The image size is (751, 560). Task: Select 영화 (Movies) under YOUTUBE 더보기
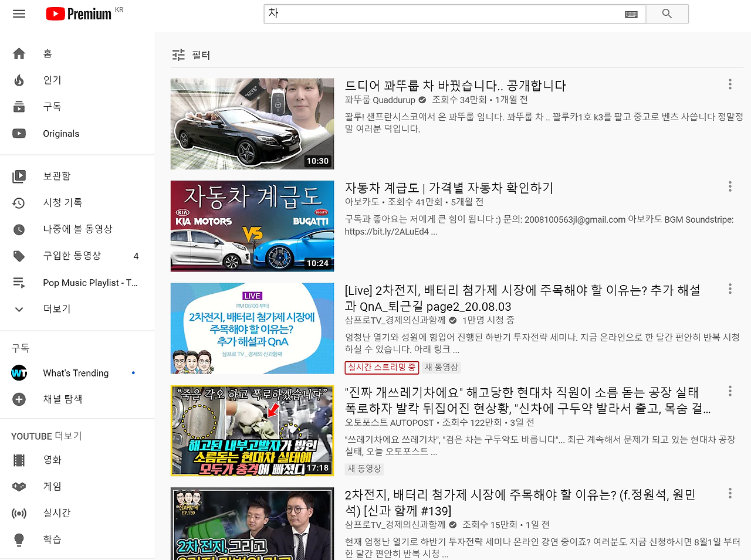pos(19,460)
